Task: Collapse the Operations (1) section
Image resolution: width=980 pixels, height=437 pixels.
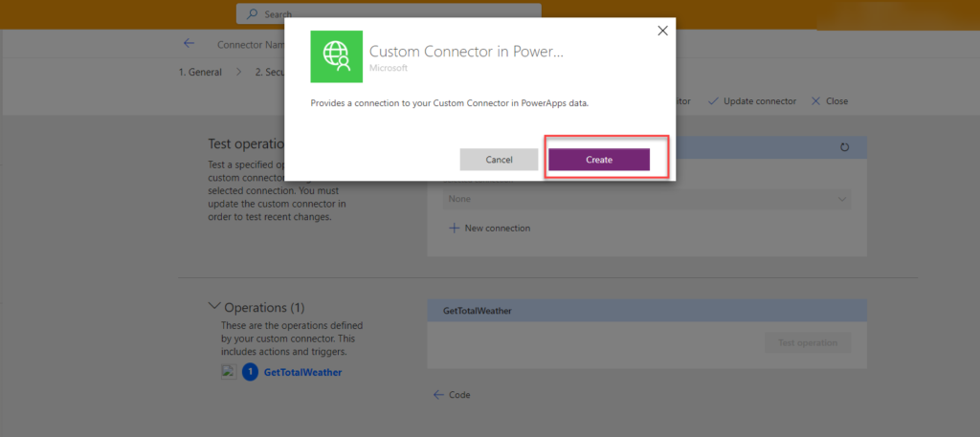Action: [213, 307]
